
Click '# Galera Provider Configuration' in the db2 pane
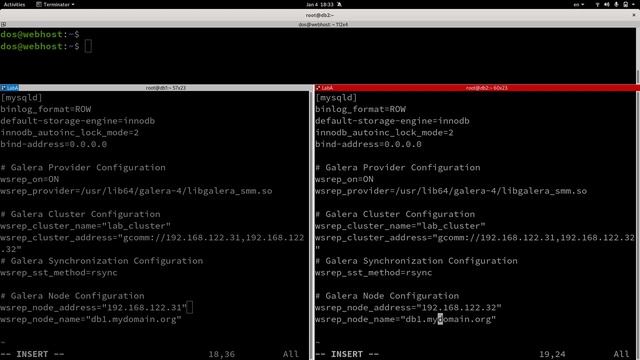click(398, 167)
